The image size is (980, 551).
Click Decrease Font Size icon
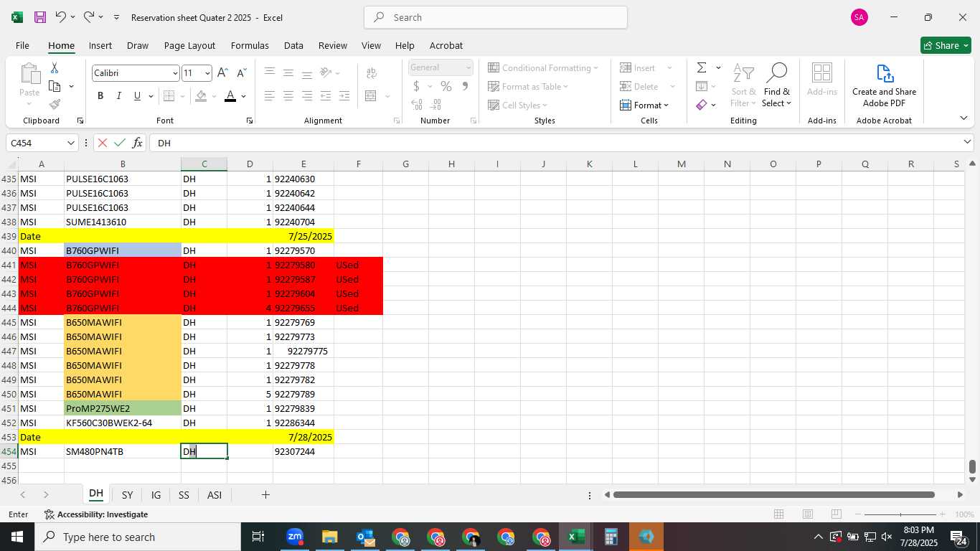242,73
